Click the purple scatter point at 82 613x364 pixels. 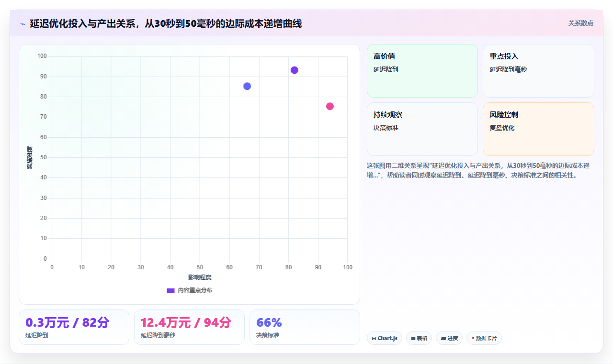pyautogui.click(x=295, y=70)
